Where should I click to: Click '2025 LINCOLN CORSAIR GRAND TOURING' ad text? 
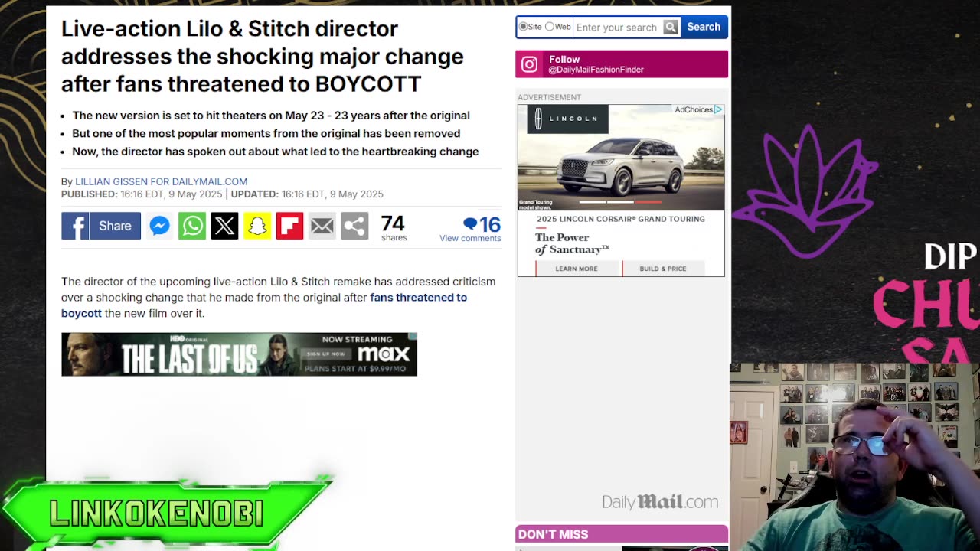[x=621, y=219]
